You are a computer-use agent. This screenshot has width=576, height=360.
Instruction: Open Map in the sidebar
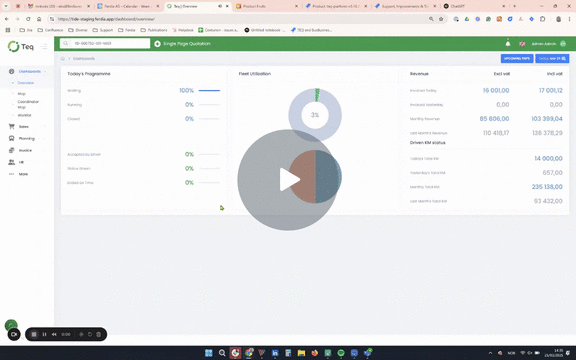click(21, 94)
